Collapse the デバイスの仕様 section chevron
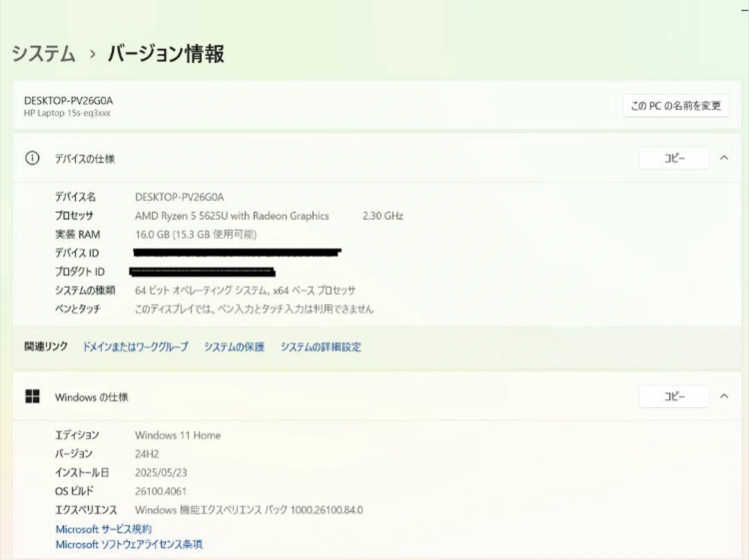 coord(724,158)
